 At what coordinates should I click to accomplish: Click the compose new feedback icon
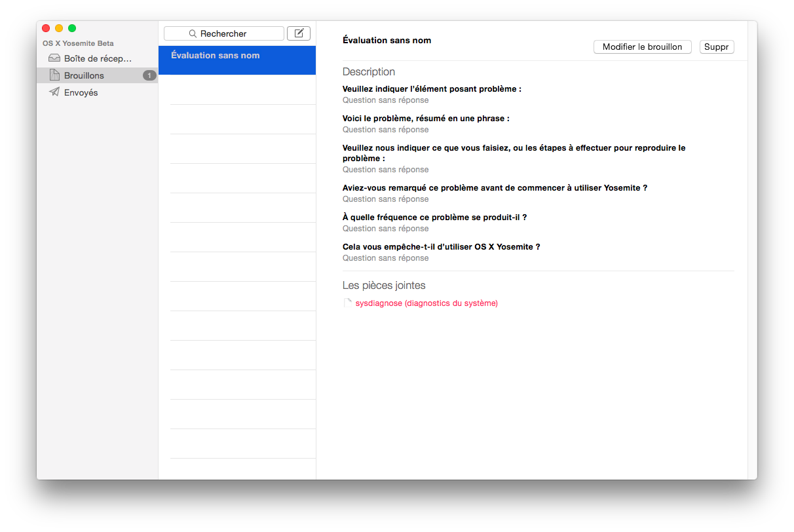click(x=299, y=33)
